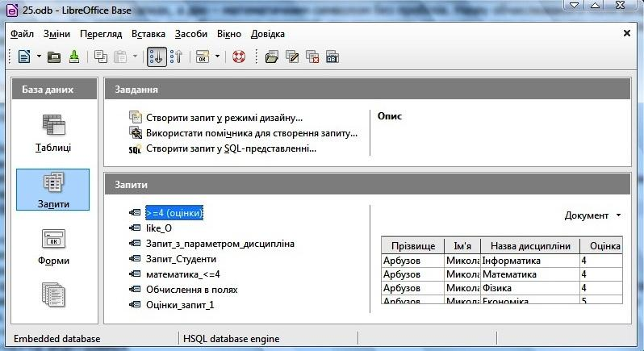This screenshot has height=351, width=644.
Task: Click the icon beside Запит_Студенти query
Action: pos(135,259)
